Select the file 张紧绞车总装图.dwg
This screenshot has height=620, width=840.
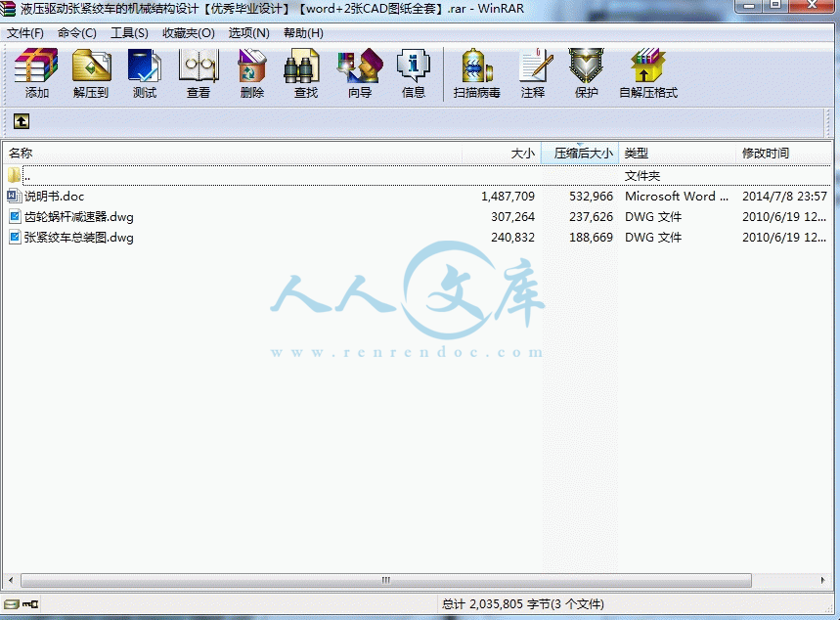click(x=79, y=237)
